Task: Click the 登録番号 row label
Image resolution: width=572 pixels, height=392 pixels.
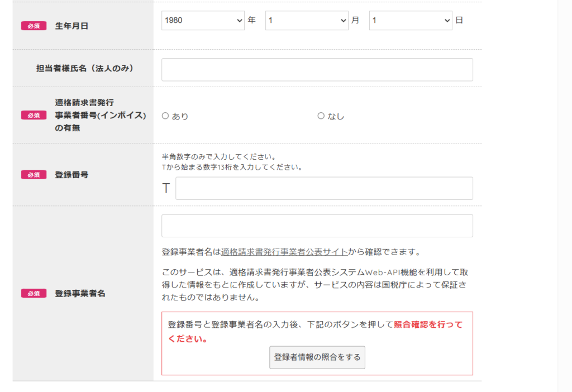Action: pos(71,175)
